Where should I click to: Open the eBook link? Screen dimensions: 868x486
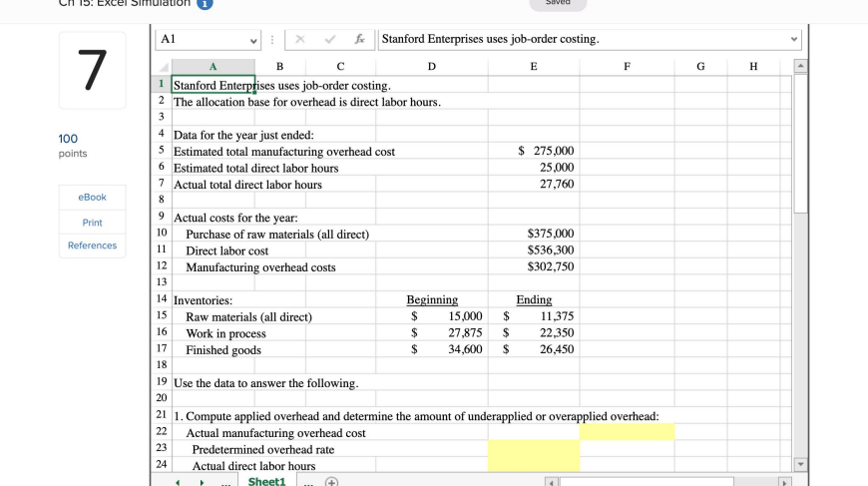92,197
